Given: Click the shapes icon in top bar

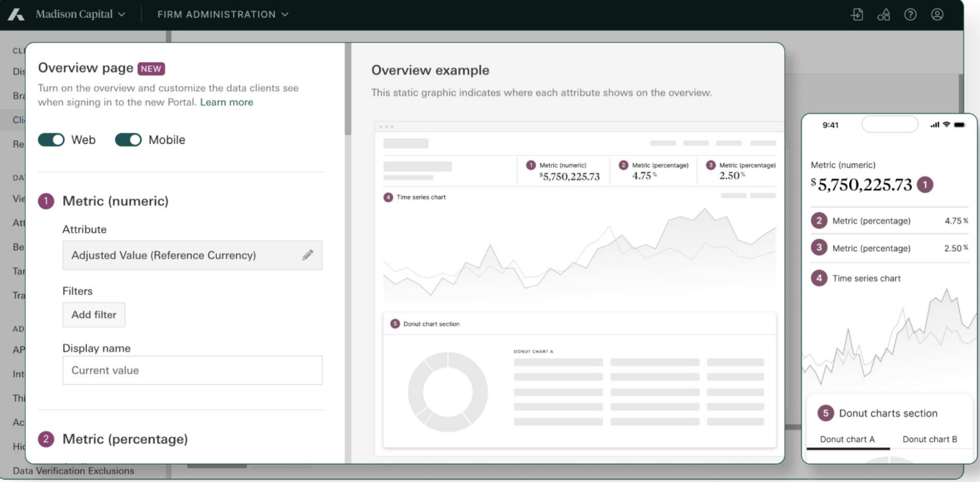Looking at the screenshot, I should click(884, 15).
